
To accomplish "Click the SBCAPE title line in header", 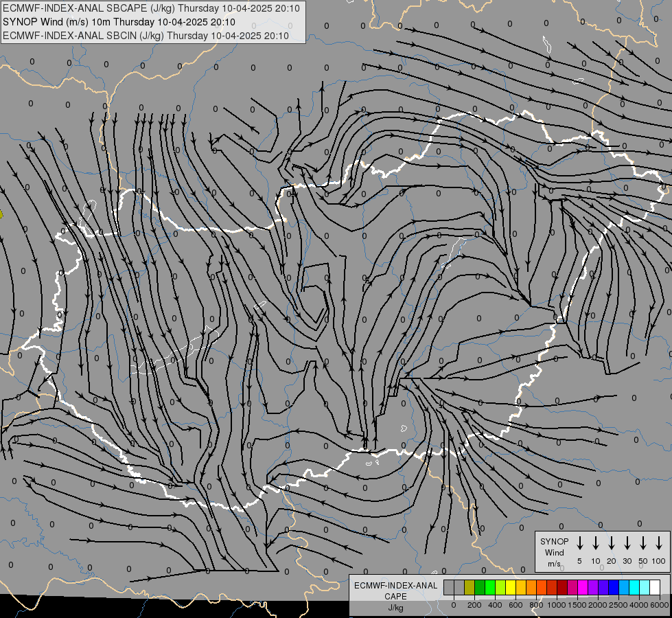I will [x=151, y=8].
